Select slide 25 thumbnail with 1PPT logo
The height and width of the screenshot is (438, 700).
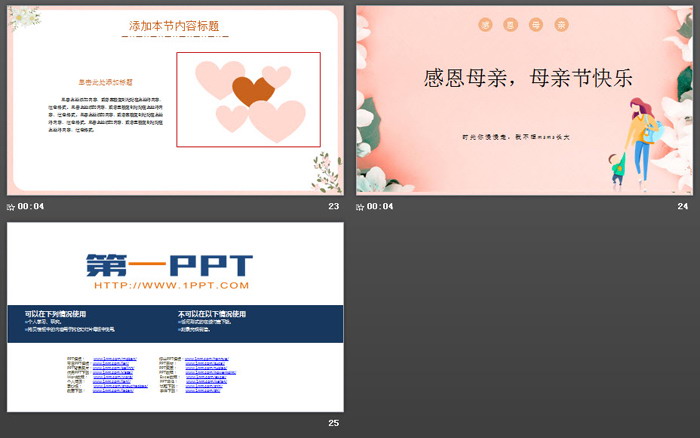[x=175, y=317]
